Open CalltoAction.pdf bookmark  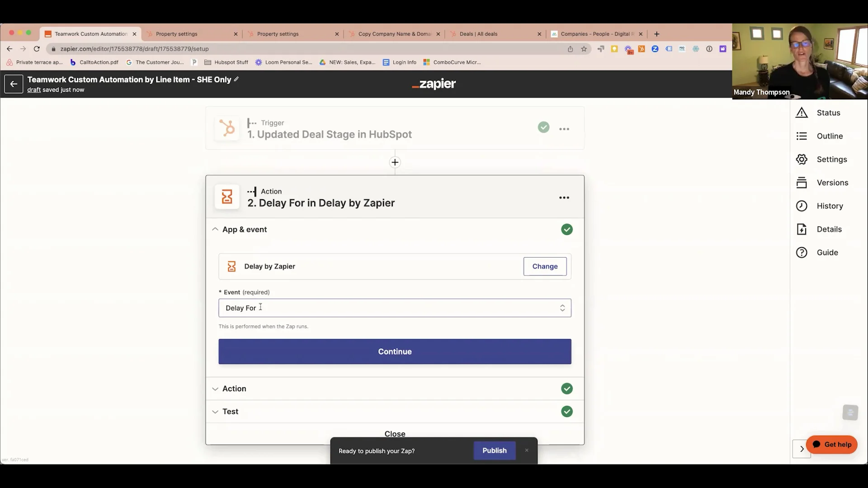[94, 62]
